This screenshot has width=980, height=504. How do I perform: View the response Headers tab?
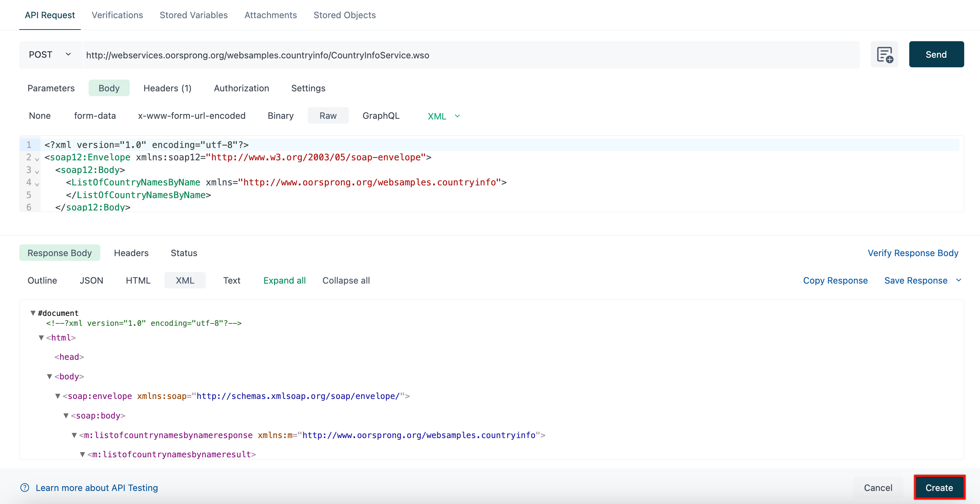[131, 253]
